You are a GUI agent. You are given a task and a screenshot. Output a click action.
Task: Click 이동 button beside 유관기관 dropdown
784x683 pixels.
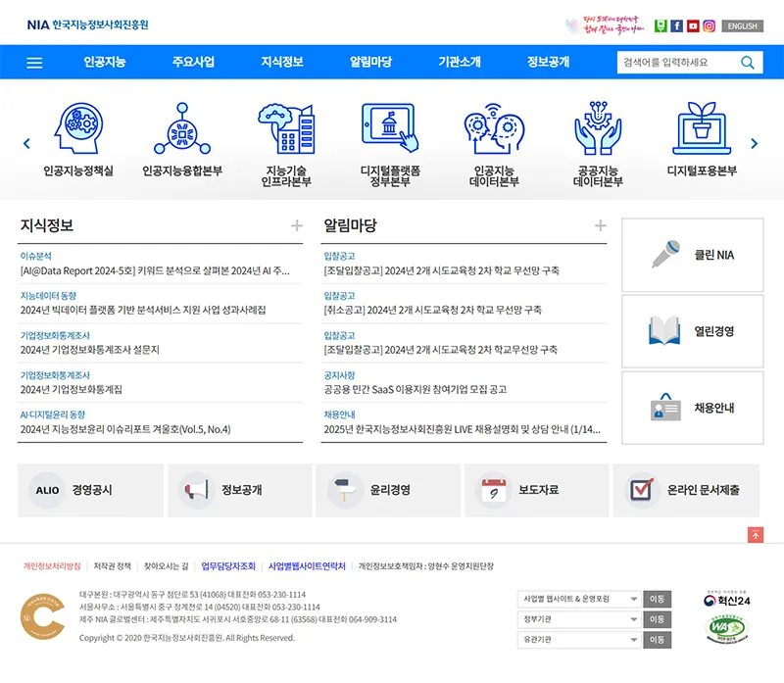pos(657,640)
